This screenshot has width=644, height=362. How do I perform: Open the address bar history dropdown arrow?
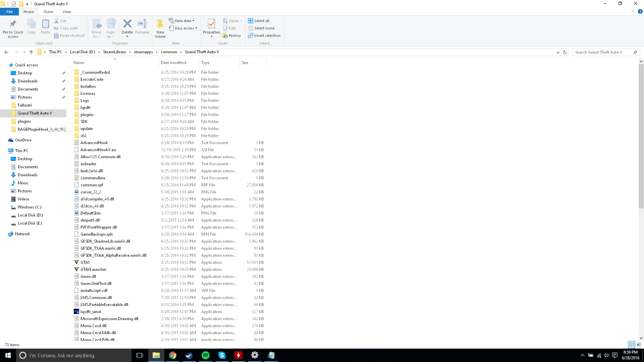click(x=558, y=52)
